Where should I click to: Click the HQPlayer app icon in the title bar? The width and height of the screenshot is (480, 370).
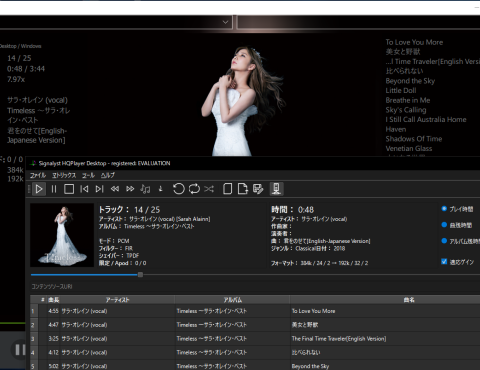click(x=33, y=163)
